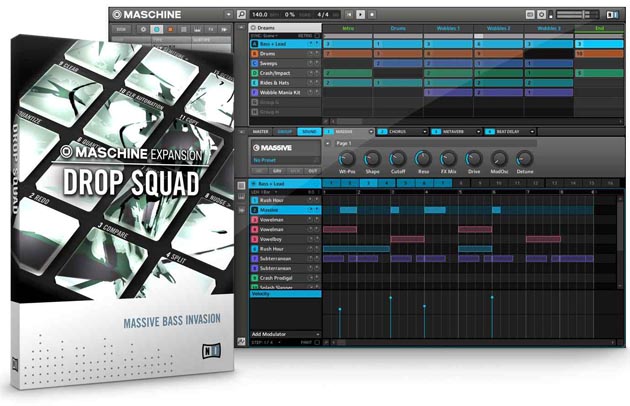Open the STEP 1/4 grid dropdown
The width and height of the screenshot is (630, 406).
point(266,342)
